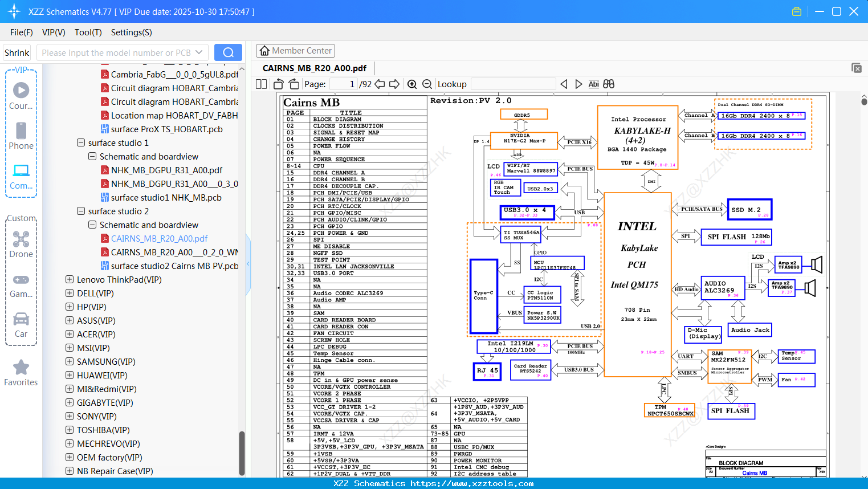The height and width of the screenshot is (489, 868).
Task: Select the CAIRNS_MB_R20_A00.pdf document tab
Action: (315, 68)
